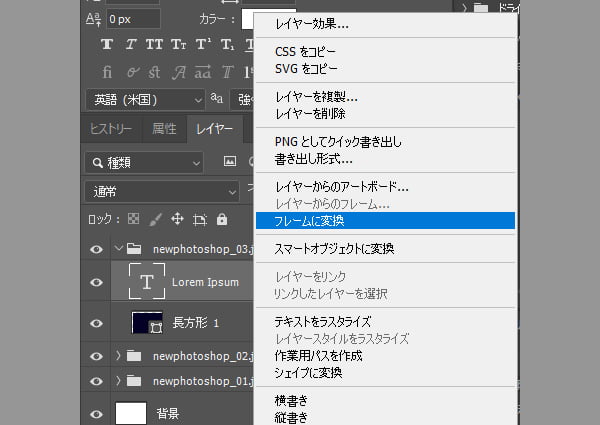Image resolution: width=600 pixels, height=425 pixels.
Task: Click the text color swatch
Action: click(x=247, y=19)
